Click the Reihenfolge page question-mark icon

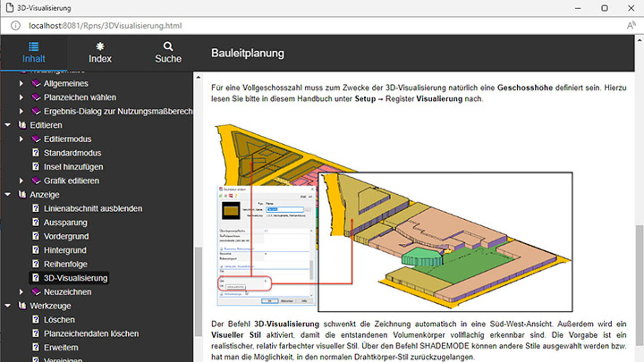(35, 264)
